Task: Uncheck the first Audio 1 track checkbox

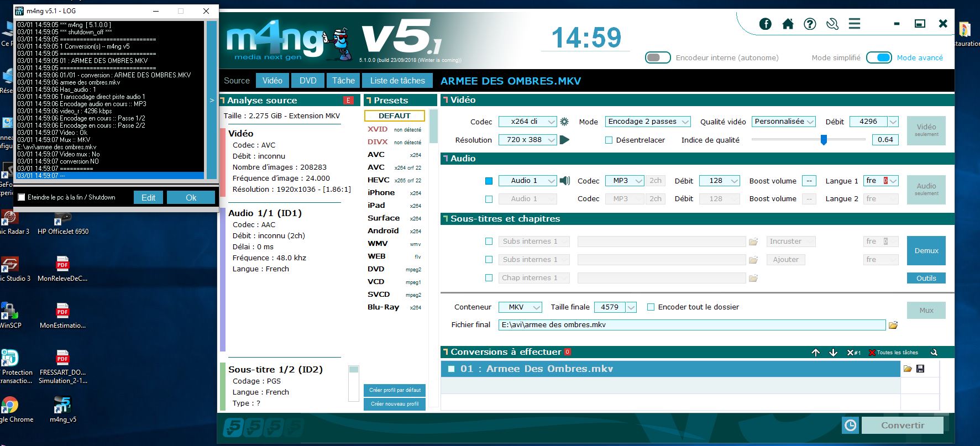Action: point(489,181)
